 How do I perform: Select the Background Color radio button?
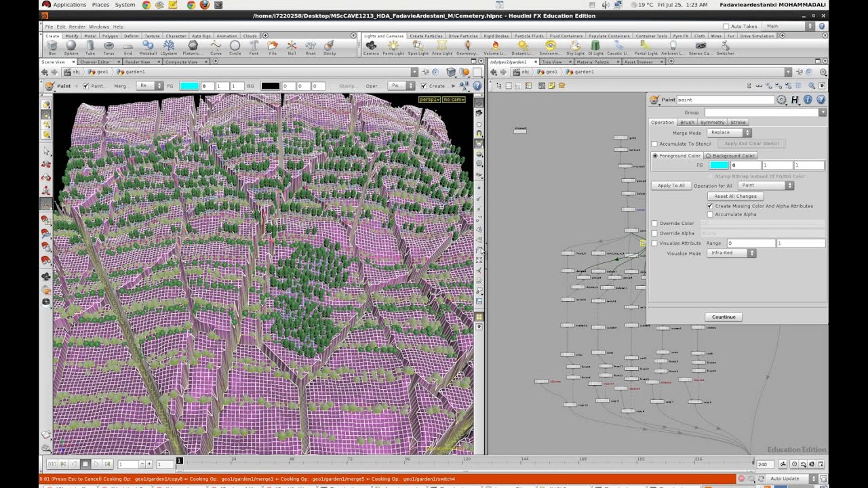coord(709,156)
